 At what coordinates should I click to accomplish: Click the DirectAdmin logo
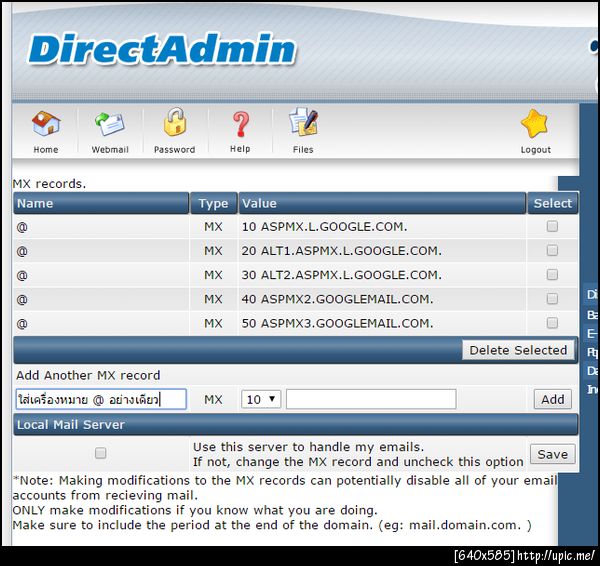tap(162, 49)
